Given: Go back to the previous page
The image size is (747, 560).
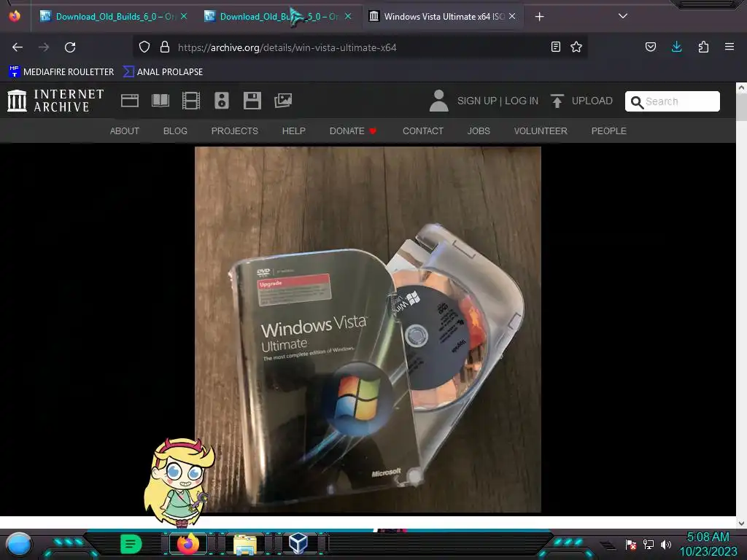Looking at the screenshot, I should [18, 47].
